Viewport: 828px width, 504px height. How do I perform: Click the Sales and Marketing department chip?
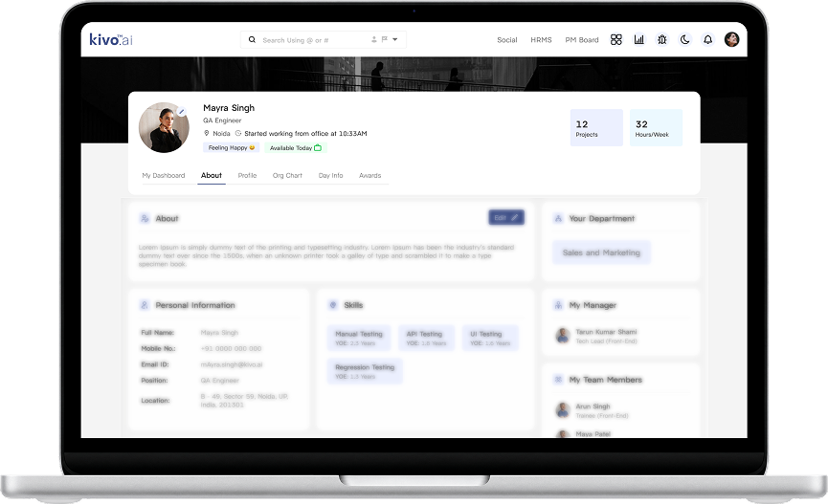pos(601,252)
